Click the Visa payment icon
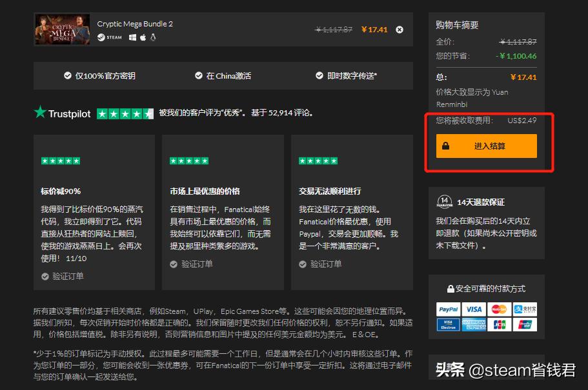 point(474,309)
